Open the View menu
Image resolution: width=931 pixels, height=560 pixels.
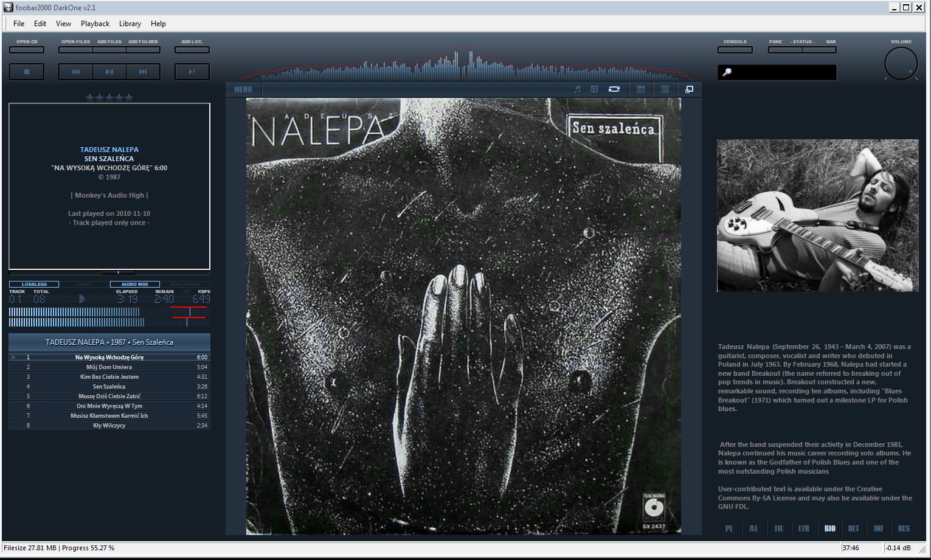[63, 24]
